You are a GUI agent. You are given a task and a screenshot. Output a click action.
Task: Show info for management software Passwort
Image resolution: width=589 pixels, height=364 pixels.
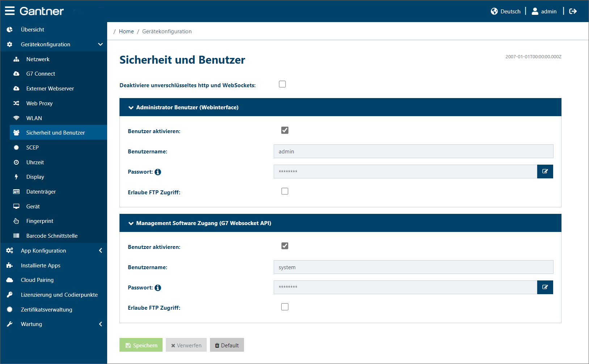(x=158, y=288)
